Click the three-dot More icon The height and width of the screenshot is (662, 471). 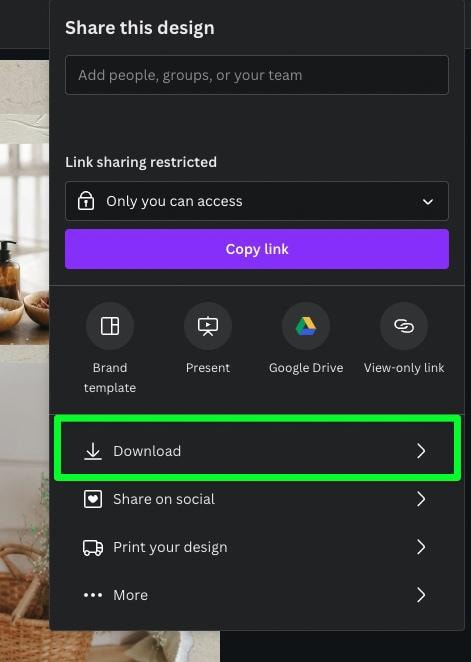[93, 595]
